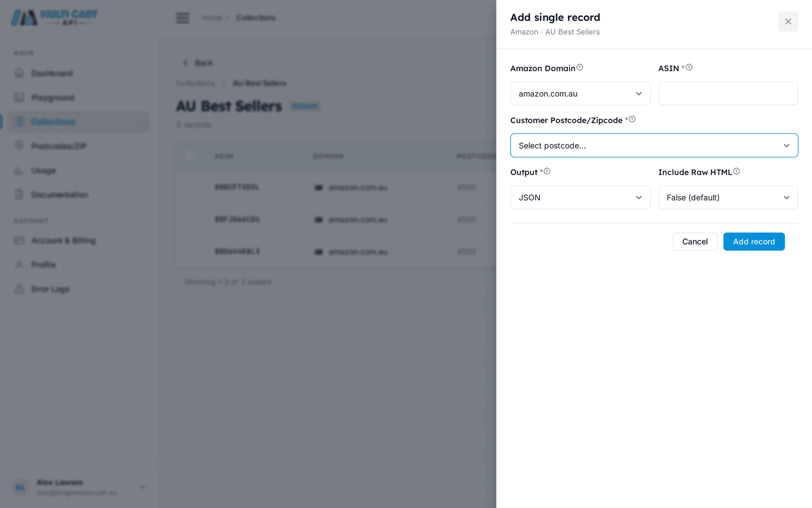The height and width of the screenshot is (508, 812).
Task: Open Profile in the sidebar
Action: (79, 264)
